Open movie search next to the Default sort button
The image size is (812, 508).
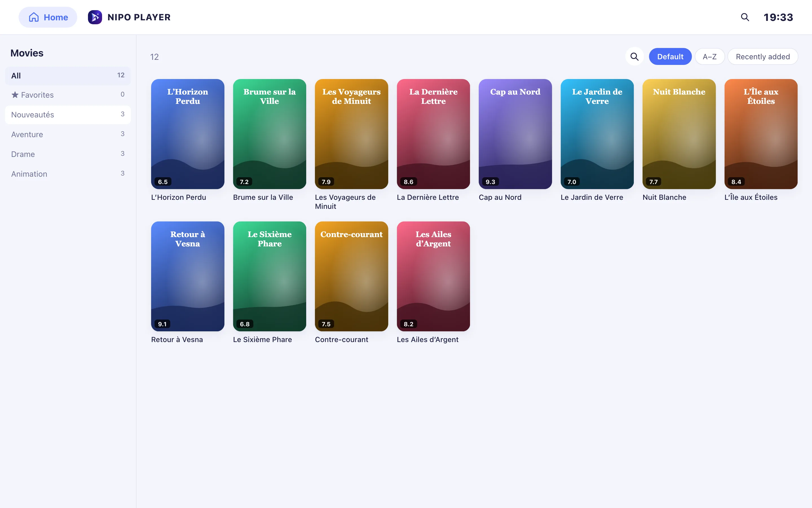[634, 56]
